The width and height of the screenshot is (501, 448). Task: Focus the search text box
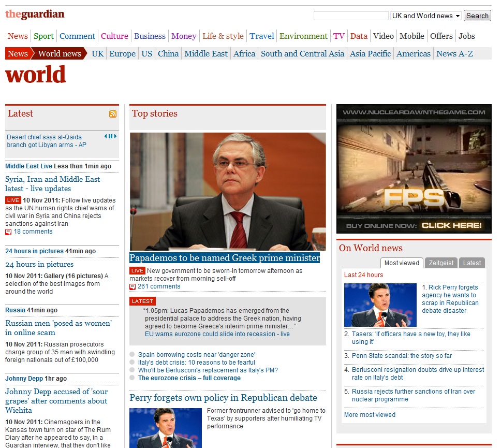point(351,16)
